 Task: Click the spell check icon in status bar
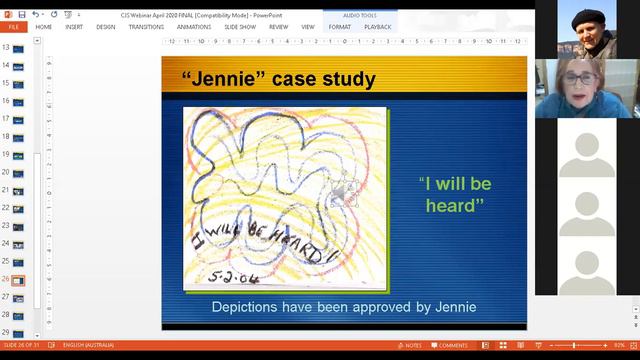(51, 345)
